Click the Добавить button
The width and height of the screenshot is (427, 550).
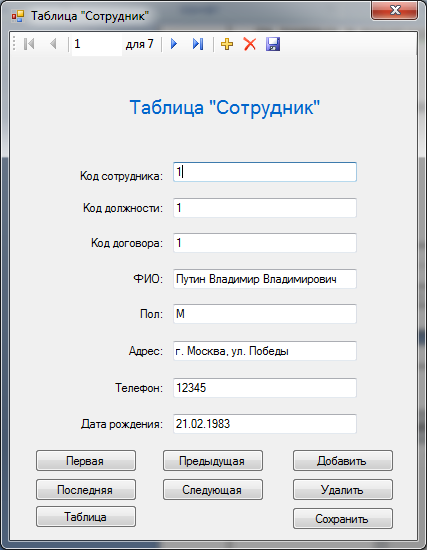(x=343, y=461)
